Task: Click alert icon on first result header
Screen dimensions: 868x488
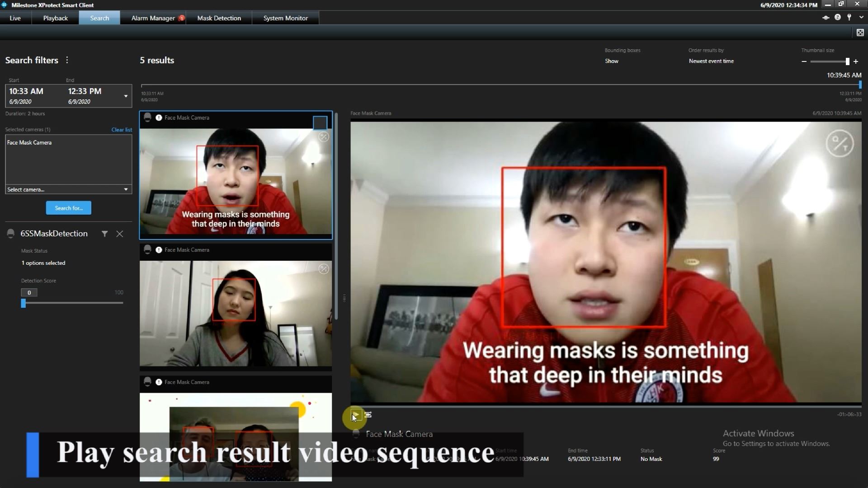Action: [159, 117]
